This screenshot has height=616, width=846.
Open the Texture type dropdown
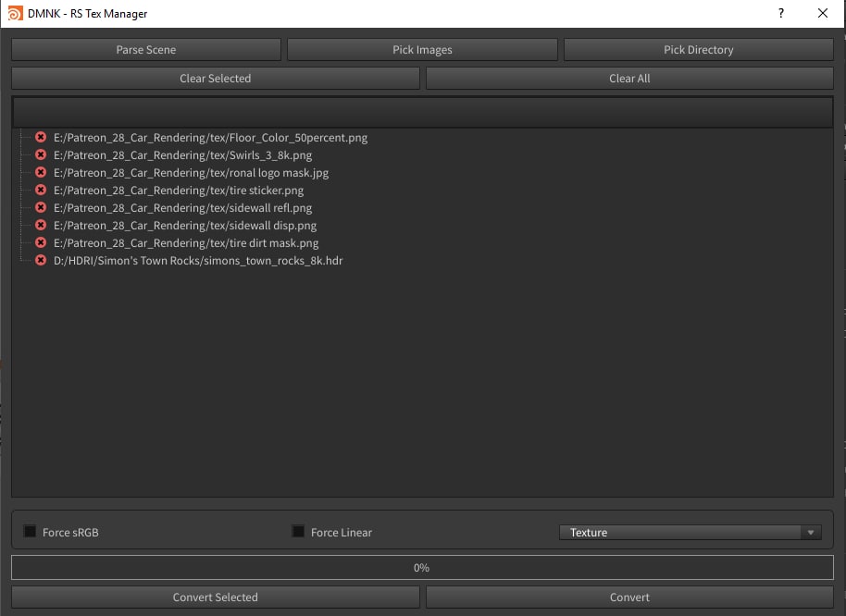tap(690, 533)
